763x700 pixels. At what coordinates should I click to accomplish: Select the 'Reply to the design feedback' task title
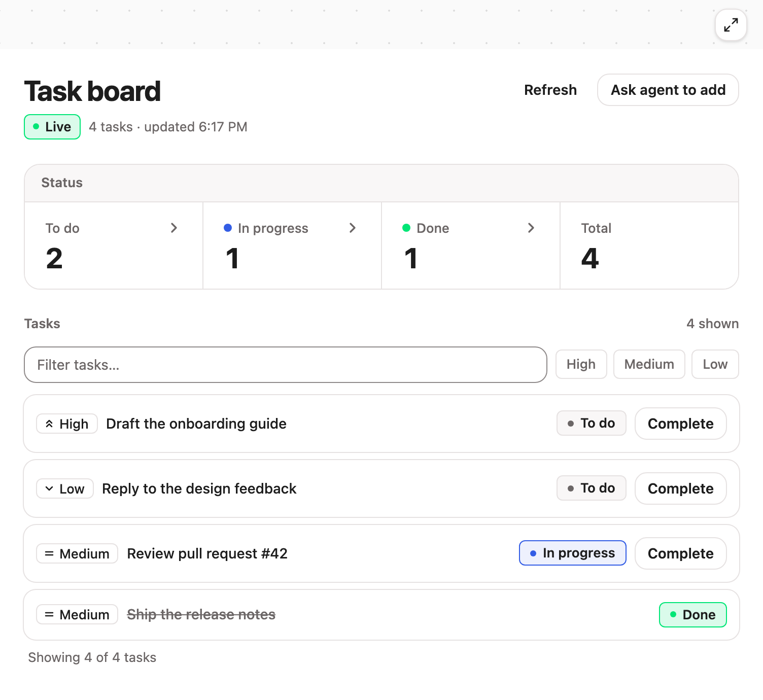pos(199,488)
